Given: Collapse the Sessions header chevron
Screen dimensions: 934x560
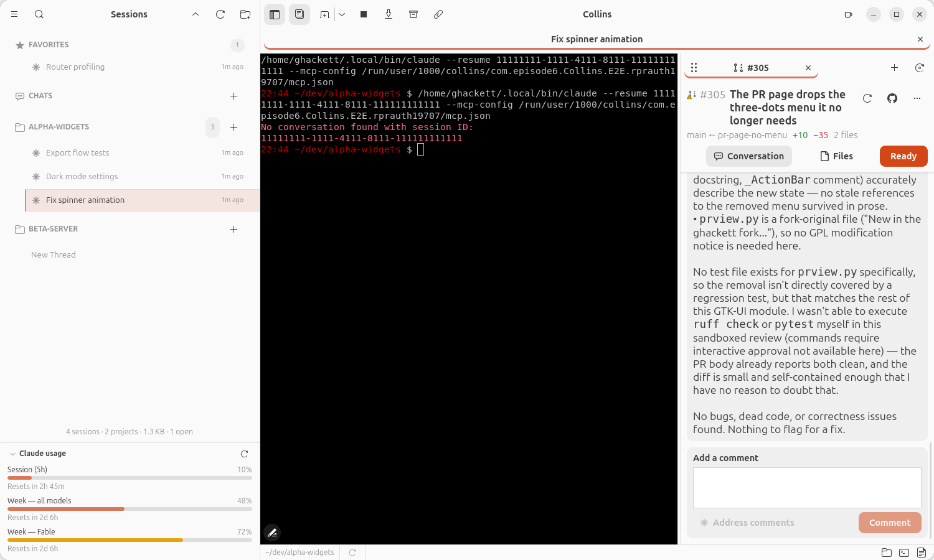Looking at the screenshot, I should [x=196, y=14].
